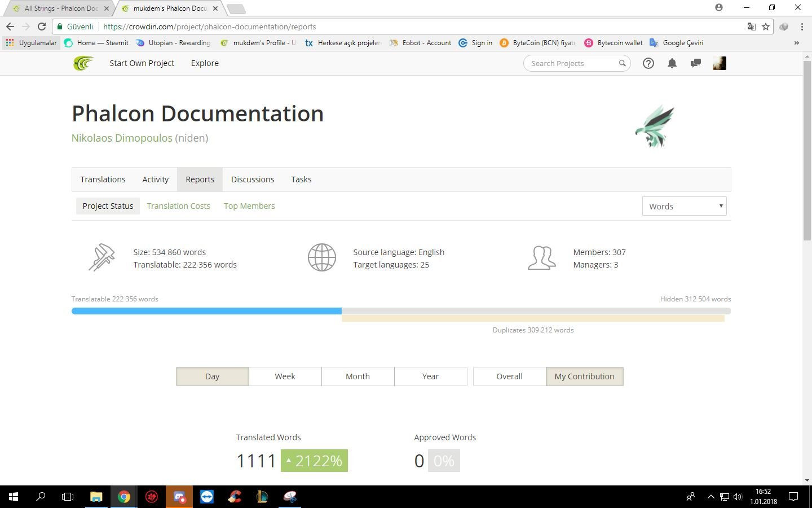The width and height of the screenshot is (812, 508).
Task: Close mukdem's Phalcon Docu browser tab
Action: coord(215,8)
